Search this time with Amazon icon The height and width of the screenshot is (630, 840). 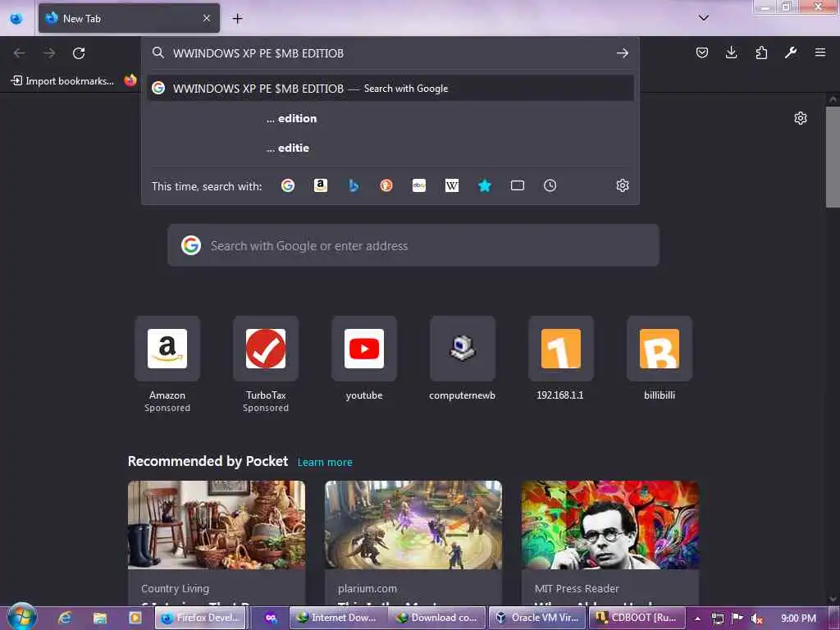pyautogui.click(x=321, y=185)
